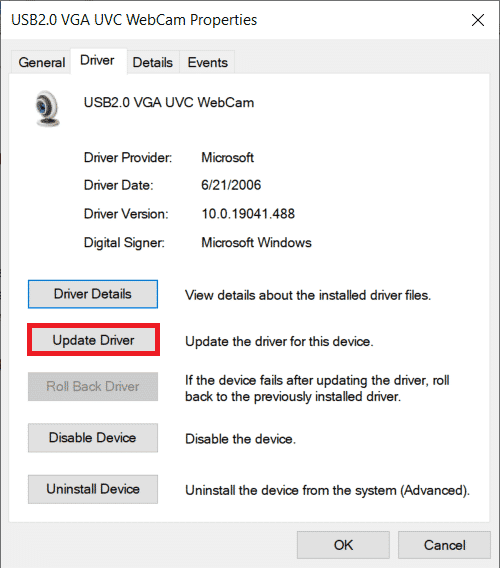The height and width of the screenshot is (568, 500).
Task: Cancel the properties dialog
Action: 445,545
